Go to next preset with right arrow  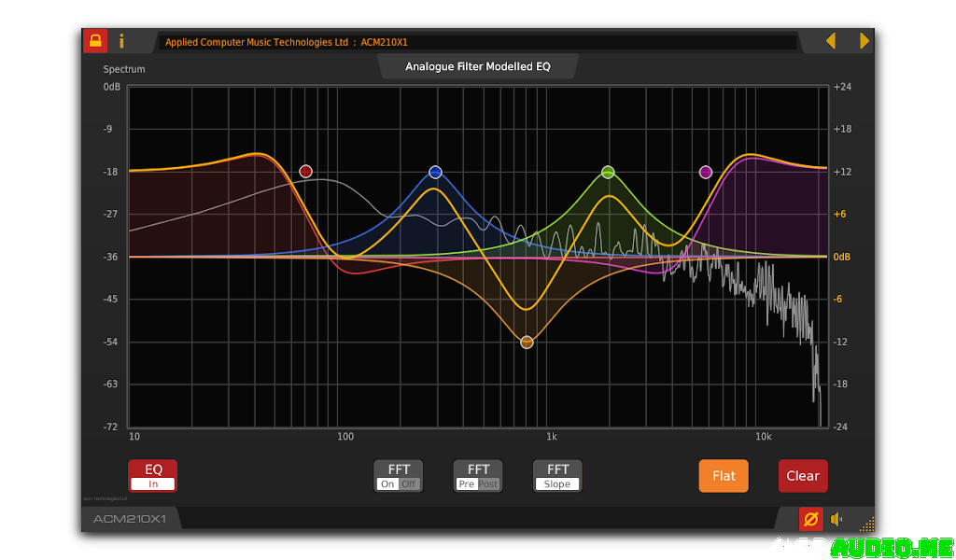[864, 41]
